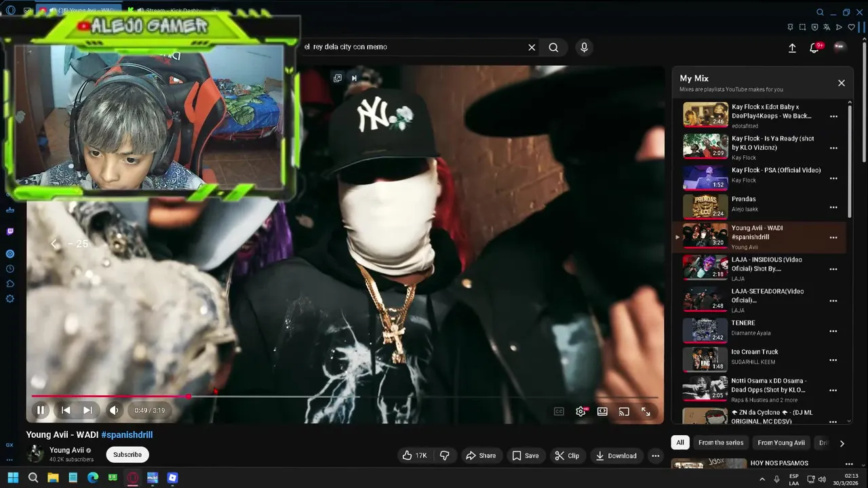Open Opera browser search tabs icon
Image resolution: width=868 pixels, height=488 pixels.
click(820, 12)
